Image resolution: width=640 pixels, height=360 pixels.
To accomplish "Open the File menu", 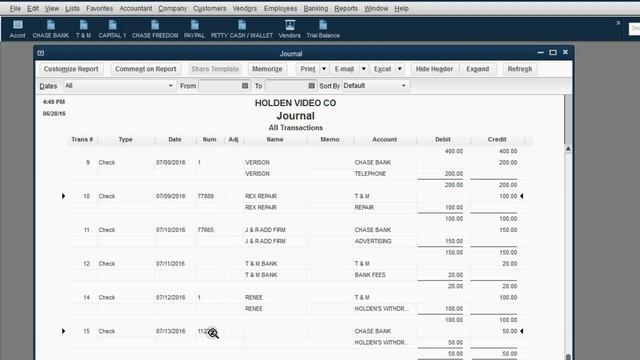I will (x=15, y=8).
